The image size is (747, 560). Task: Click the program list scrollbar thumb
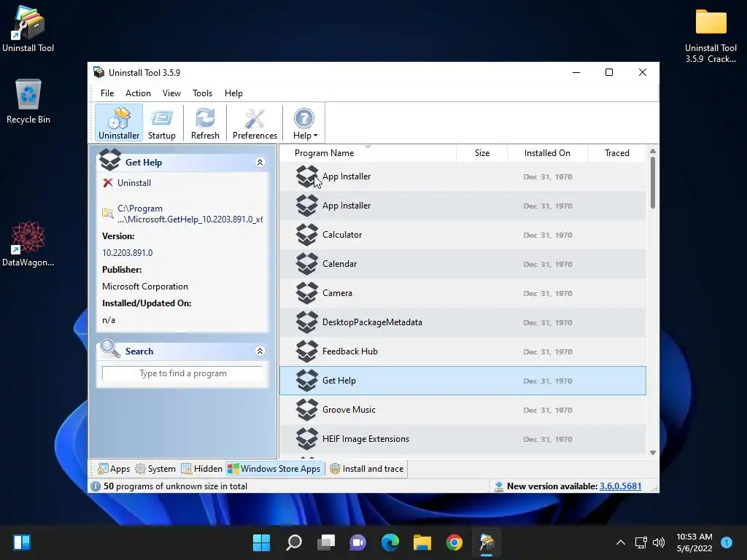point(653,182)
